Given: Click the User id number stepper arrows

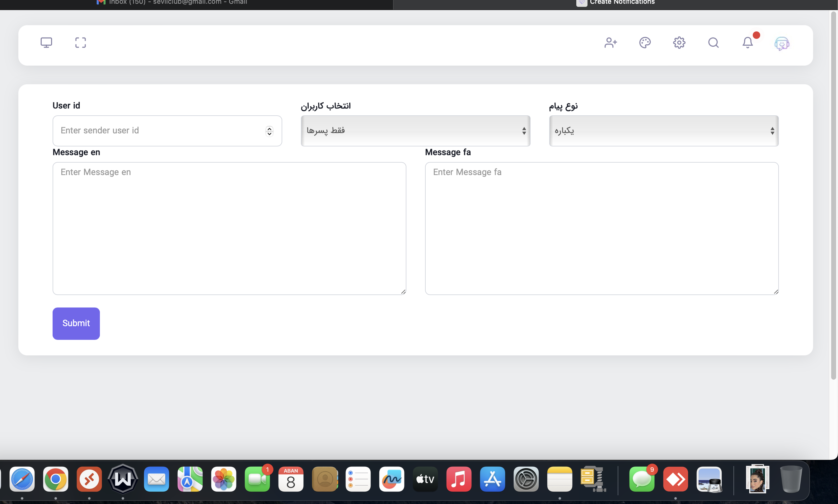Looking at the screenshot, I should (x=269, y=131).
